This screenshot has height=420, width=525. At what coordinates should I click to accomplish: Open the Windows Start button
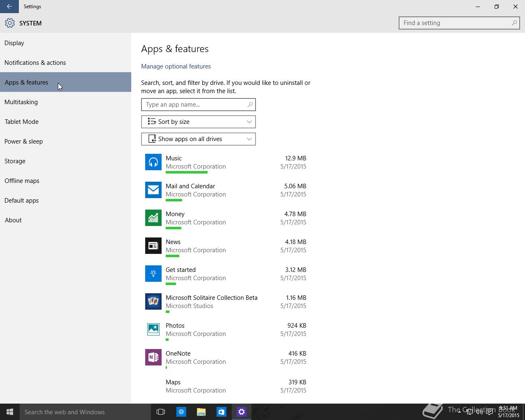coord(10,412)
